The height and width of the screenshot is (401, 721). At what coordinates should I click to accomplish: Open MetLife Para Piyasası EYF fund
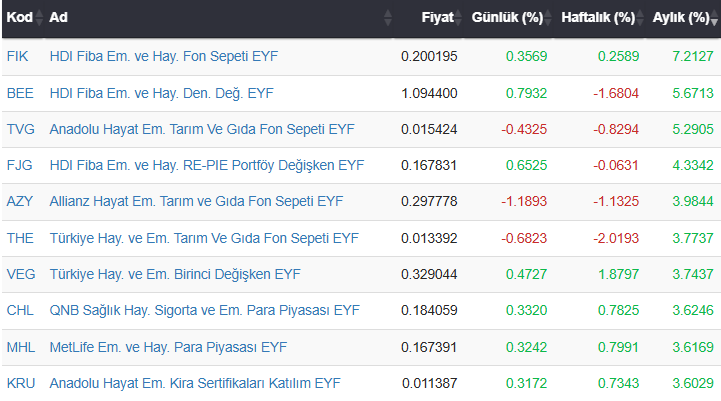(168, 347)
